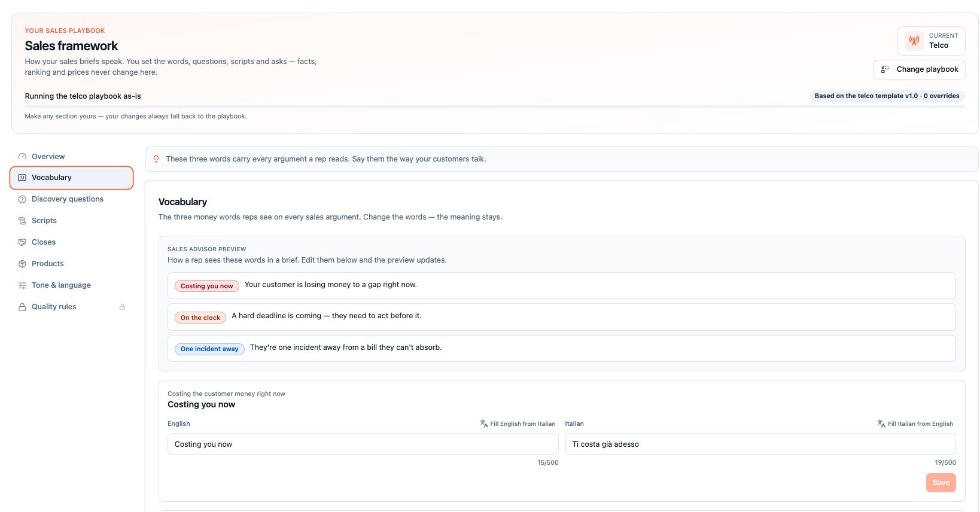Click Fill English from Italian
Viewport: 980px width, 512px height.
(518, 423)
